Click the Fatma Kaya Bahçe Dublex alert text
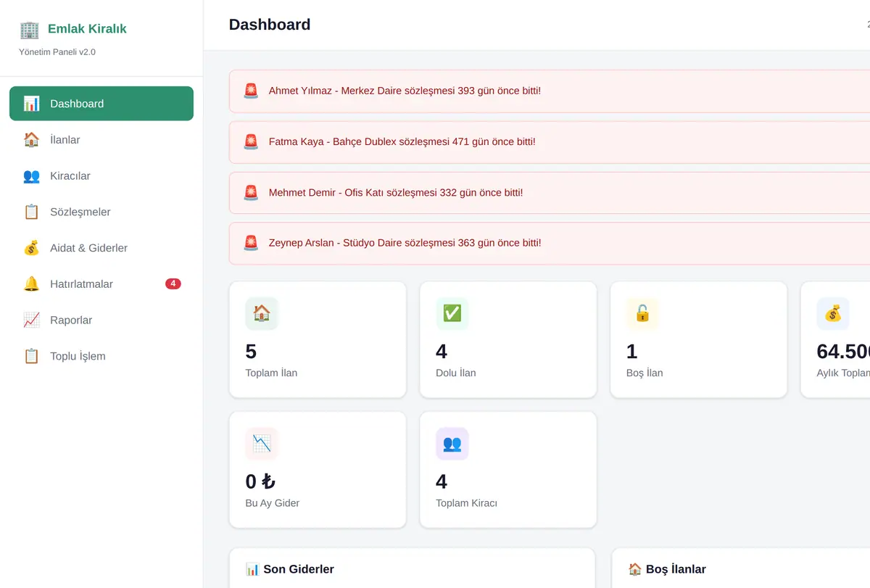 (402, 141)
